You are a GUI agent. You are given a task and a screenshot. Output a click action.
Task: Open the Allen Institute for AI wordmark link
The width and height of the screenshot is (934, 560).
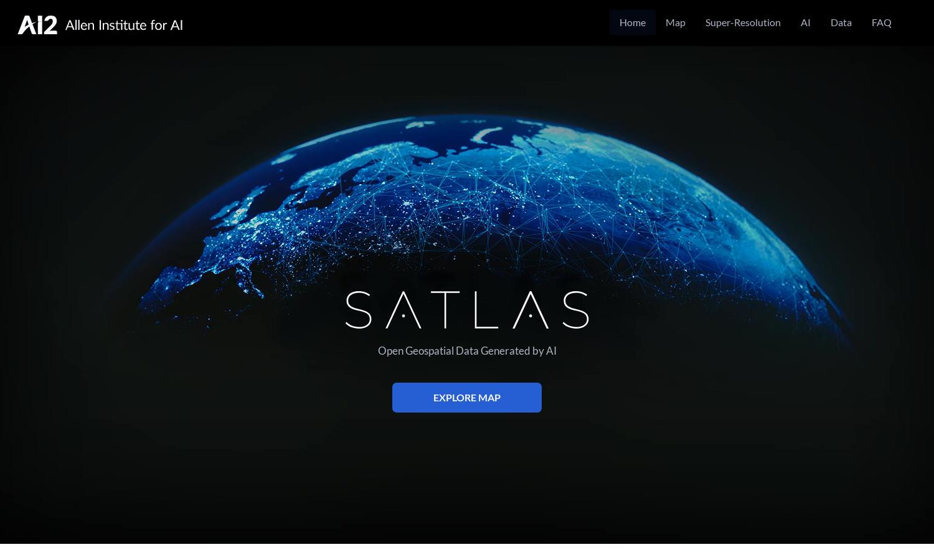(124, 25)
